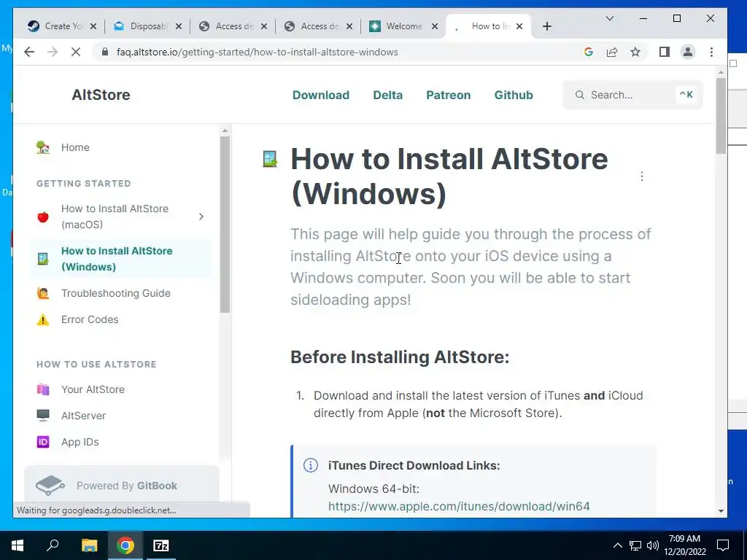The height and width of the screenshot is (560, 747).
Task: Open Chrome's three-dot menu
Action: click(x=711, y=52)
